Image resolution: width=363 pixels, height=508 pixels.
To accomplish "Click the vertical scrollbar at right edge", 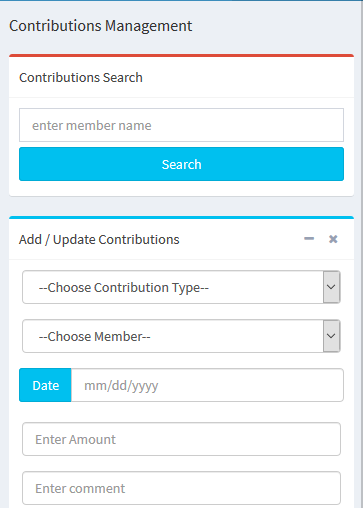I will pyautogui.click(x=361, y=254).
